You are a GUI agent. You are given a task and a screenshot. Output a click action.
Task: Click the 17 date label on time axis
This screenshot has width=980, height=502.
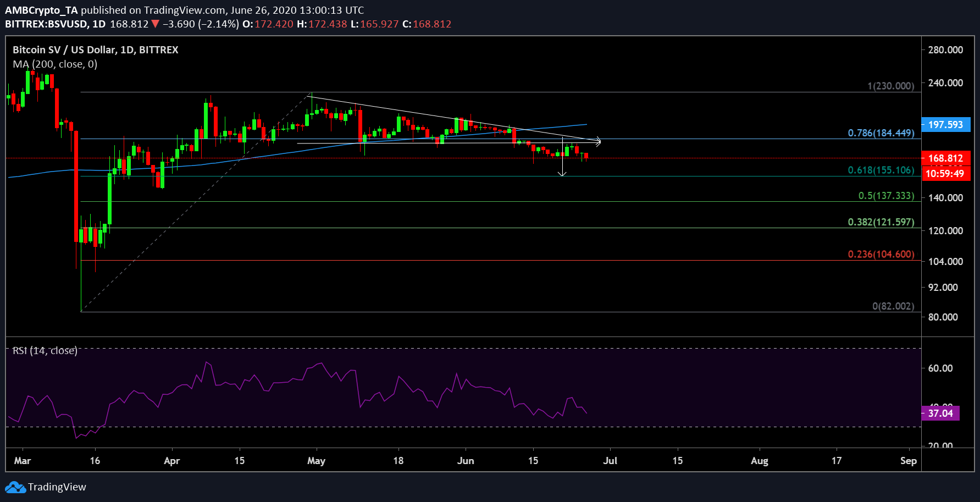[837, 461]
